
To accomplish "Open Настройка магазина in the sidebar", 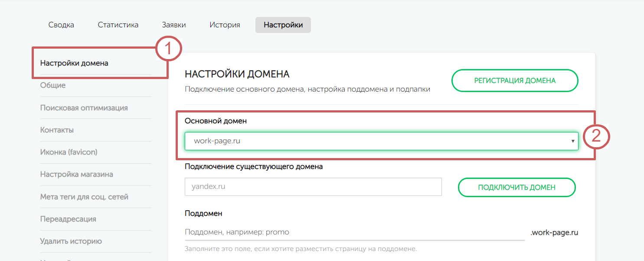I will tap(76, 174).
